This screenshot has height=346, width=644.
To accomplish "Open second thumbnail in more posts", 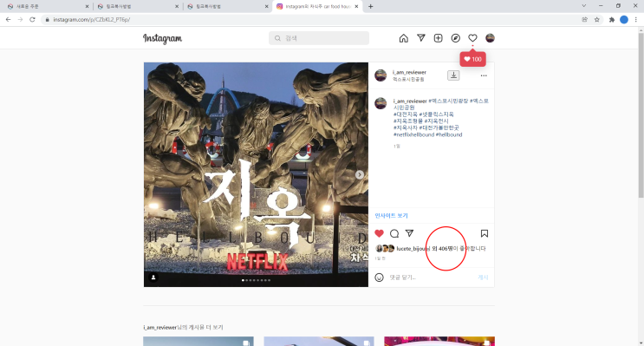I will pyautogui.click(x=319, y=341).
